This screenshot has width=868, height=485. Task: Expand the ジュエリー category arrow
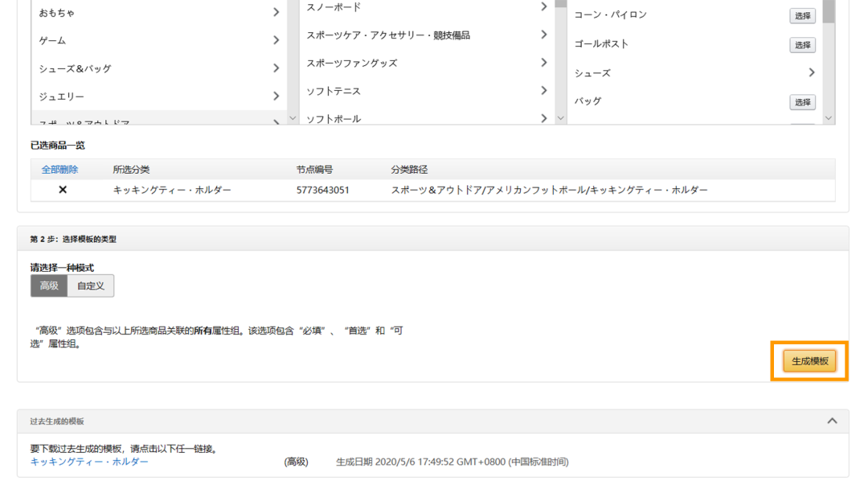(x=276, y=97)
